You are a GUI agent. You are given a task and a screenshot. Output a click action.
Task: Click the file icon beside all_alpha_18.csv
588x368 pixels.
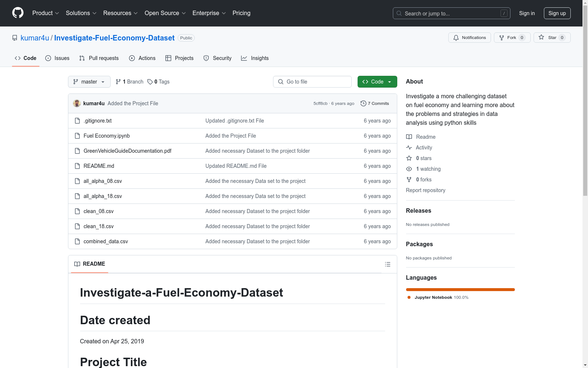[77, 196]
